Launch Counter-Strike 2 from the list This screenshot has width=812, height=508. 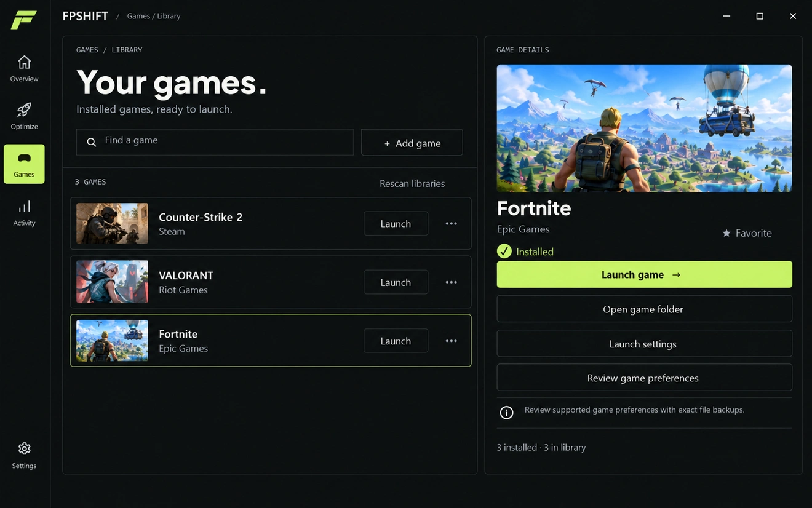pyautogui.click(x=396, y=224)
